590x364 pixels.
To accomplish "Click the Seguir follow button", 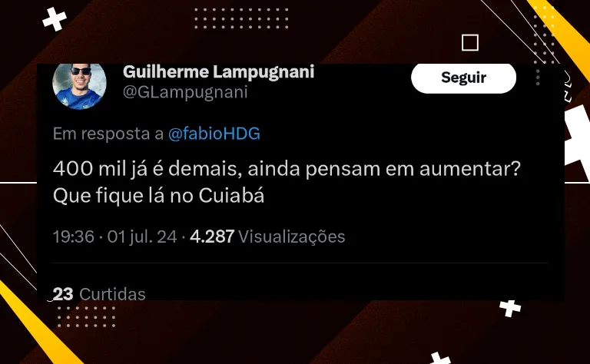I will tap(463, 78).
